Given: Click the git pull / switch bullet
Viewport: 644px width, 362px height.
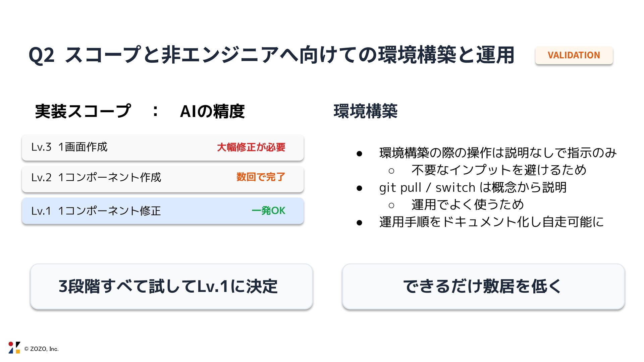Looking at the screenshot, I should [x=473, y=188].
